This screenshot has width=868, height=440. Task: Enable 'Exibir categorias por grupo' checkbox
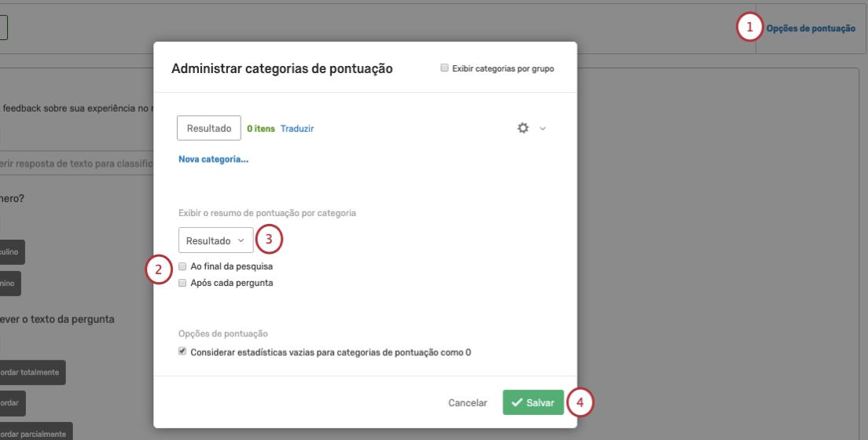445,68
